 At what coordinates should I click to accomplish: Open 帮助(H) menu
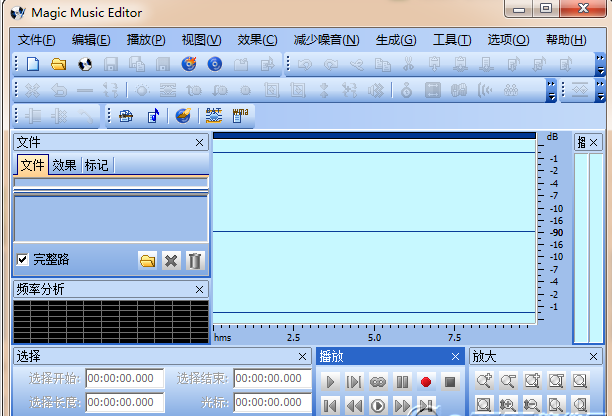566,40
